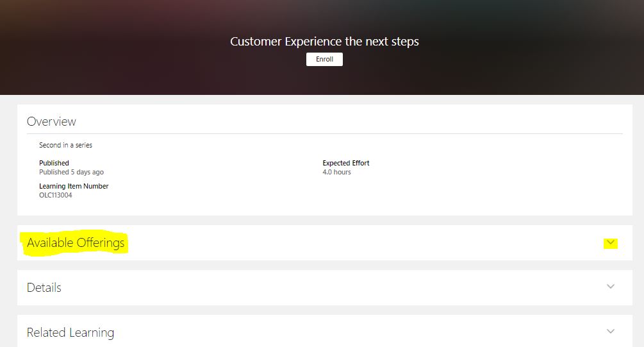Expand the Details section chevron
This screenshot has height=347, width=644.
[x=610, y=287]
